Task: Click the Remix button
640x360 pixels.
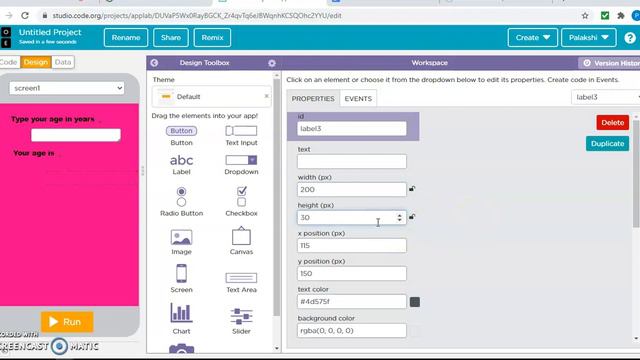Action: click(x=212, y=38)
